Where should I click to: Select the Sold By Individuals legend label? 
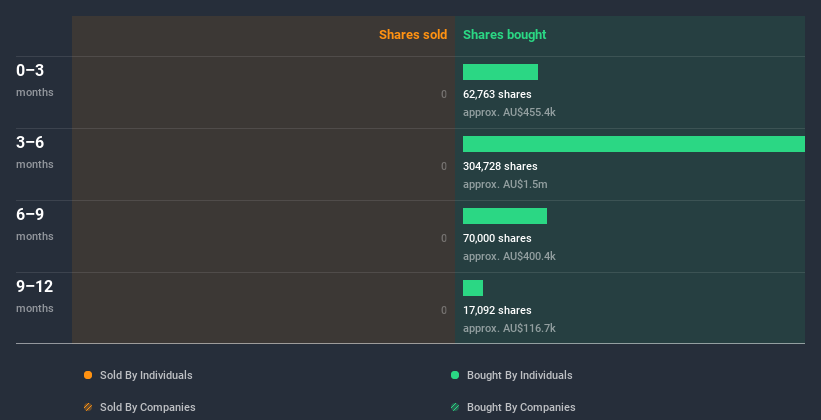(x=146, y=375)
